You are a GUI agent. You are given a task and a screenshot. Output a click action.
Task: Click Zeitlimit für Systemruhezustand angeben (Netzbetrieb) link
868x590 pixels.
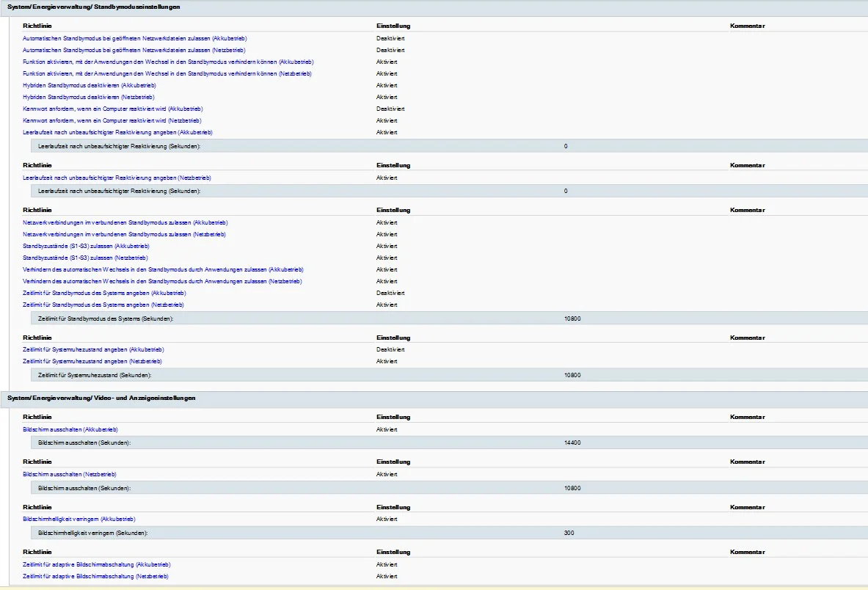pyautogui.click(x=92, y=362)
